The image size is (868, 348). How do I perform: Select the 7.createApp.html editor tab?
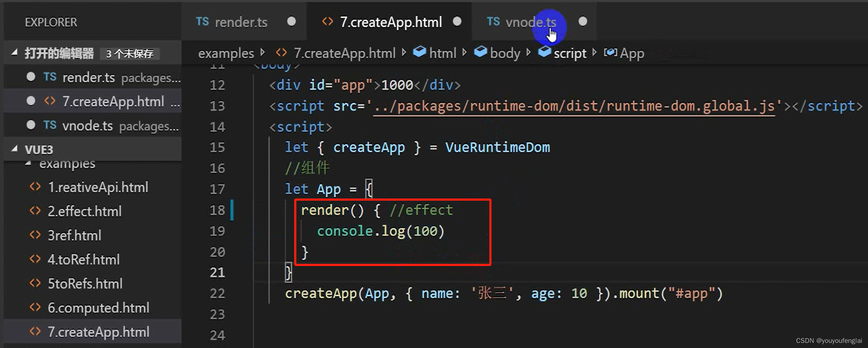tap(390, 22)
